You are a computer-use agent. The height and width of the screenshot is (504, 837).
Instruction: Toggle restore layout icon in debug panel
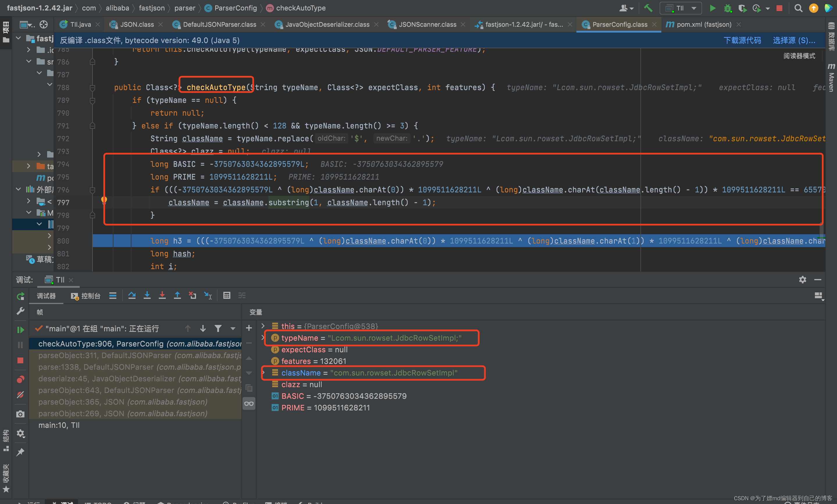pos(819,296)
